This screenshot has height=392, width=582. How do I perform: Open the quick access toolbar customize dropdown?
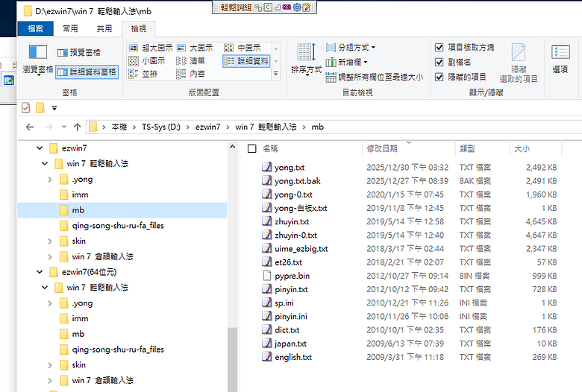[54, 108]
